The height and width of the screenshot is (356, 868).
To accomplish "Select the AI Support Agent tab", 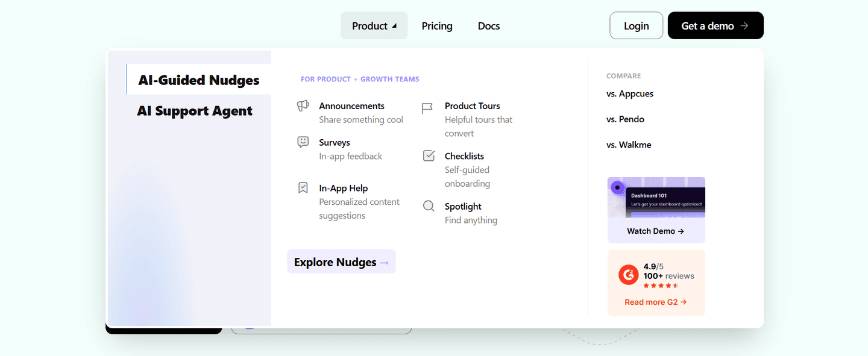I will click(x=195, y=111).
